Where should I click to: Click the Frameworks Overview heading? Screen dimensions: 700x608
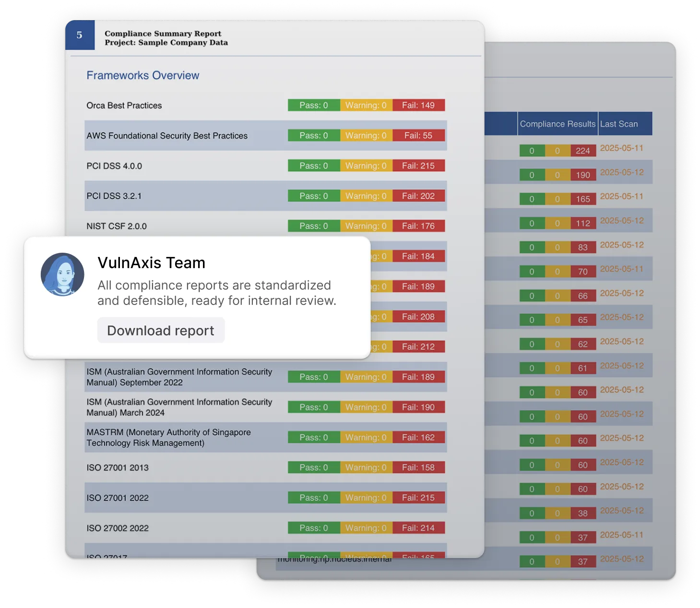pyautogui.click(x=142, y=75)
